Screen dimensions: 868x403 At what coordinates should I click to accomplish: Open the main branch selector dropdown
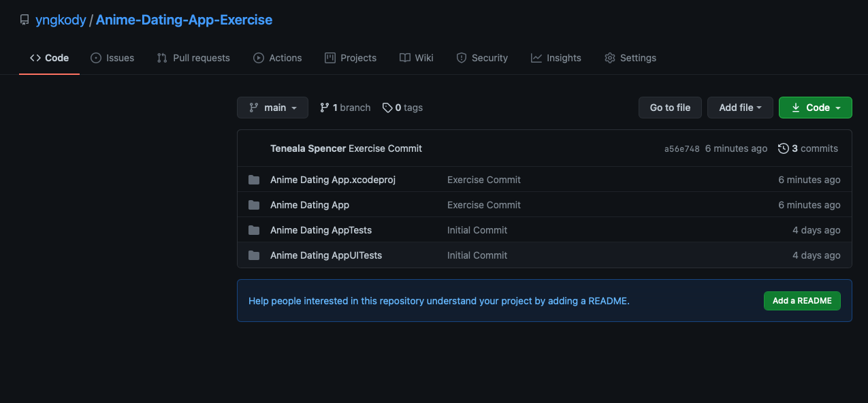[272, 108]
